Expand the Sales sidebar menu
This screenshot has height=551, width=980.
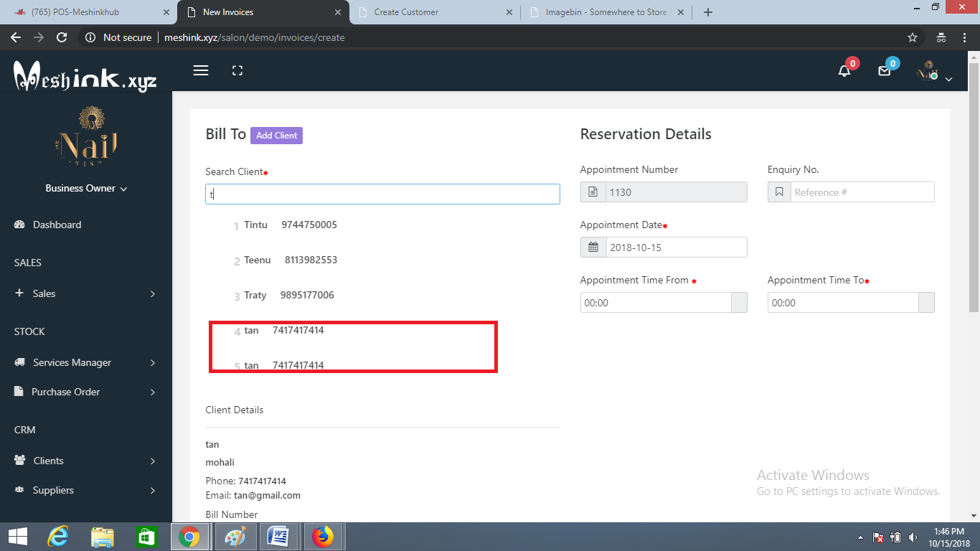tap(86, 293)
